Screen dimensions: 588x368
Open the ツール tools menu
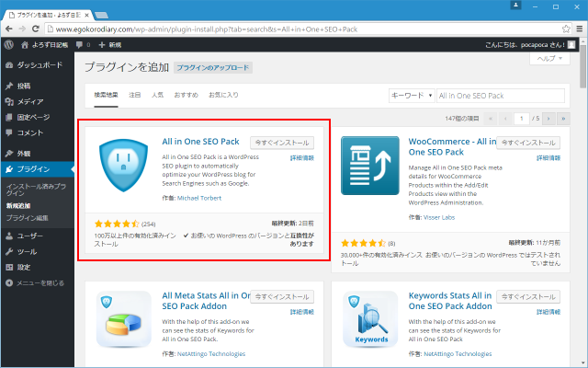point(28,251)
